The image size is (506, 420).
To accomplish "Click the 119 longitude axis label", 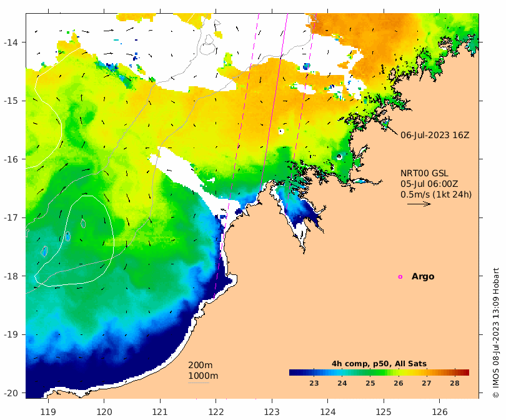I will [48, 412].
